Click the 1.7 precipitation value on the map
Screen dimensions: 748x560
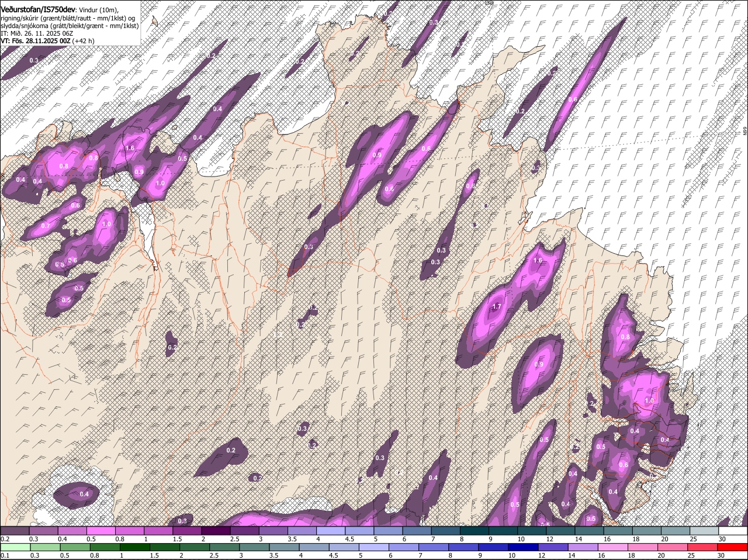(497, 306)
